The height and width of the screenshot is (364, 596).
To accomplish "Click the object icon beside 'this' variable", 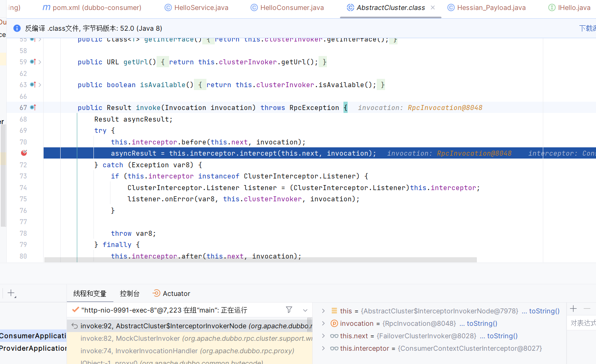I will (334, 311).
